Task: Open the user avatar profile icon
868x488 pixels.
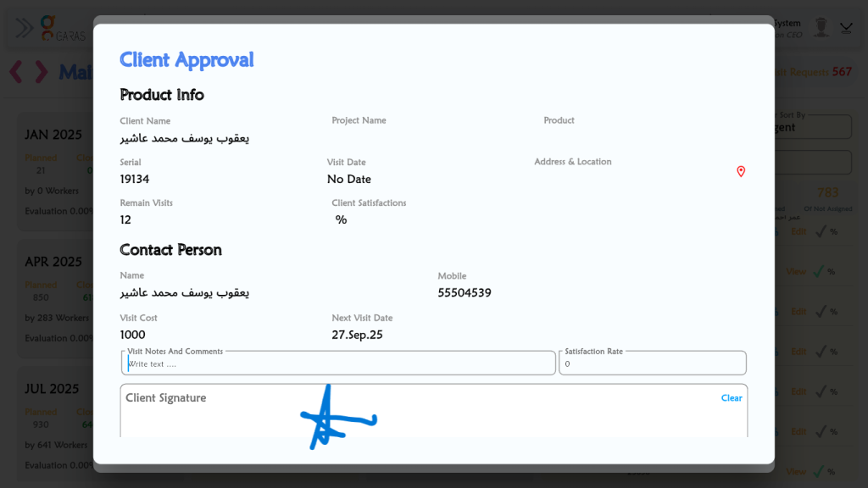Action: pos(820,27)
